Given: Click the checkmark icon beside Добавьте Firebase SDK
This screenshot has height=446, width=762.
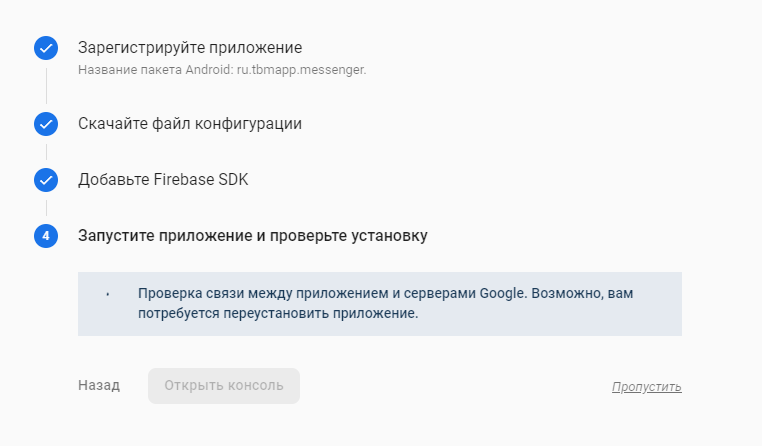Looking at the screenshot, I should [46, 180].
